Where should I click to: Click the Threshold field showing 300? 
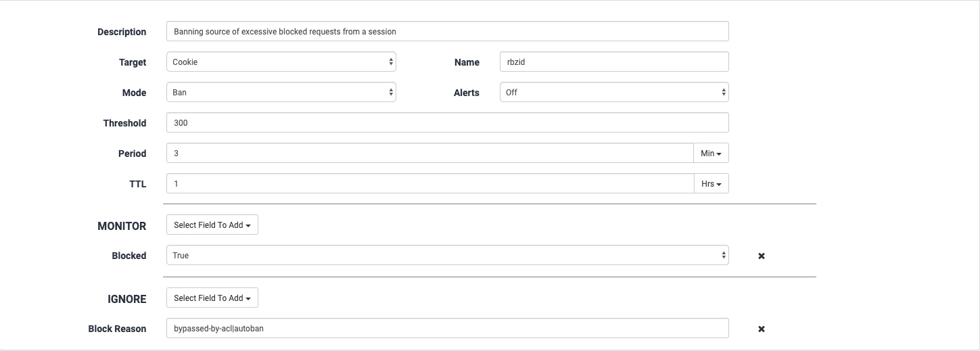point(447,123)
